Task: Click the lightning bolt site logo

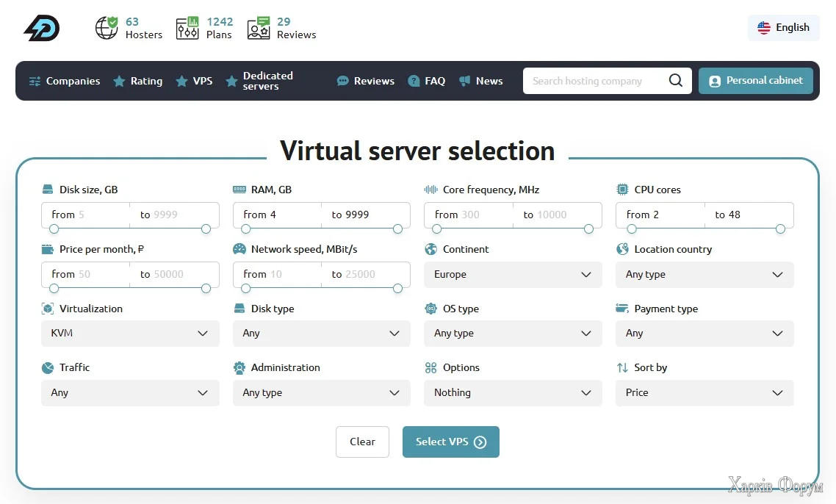Action: point(41,28)
